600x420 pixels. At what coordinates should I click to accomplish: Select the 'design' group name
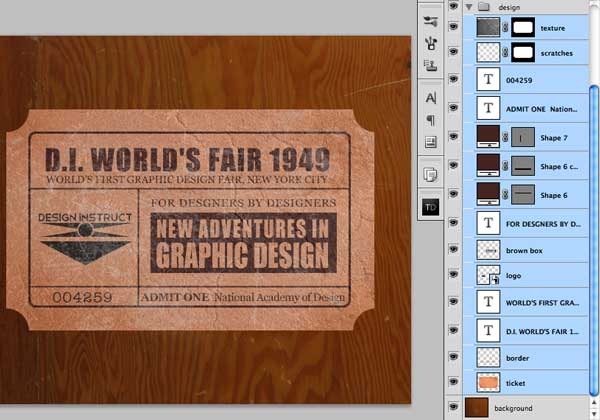509,7
